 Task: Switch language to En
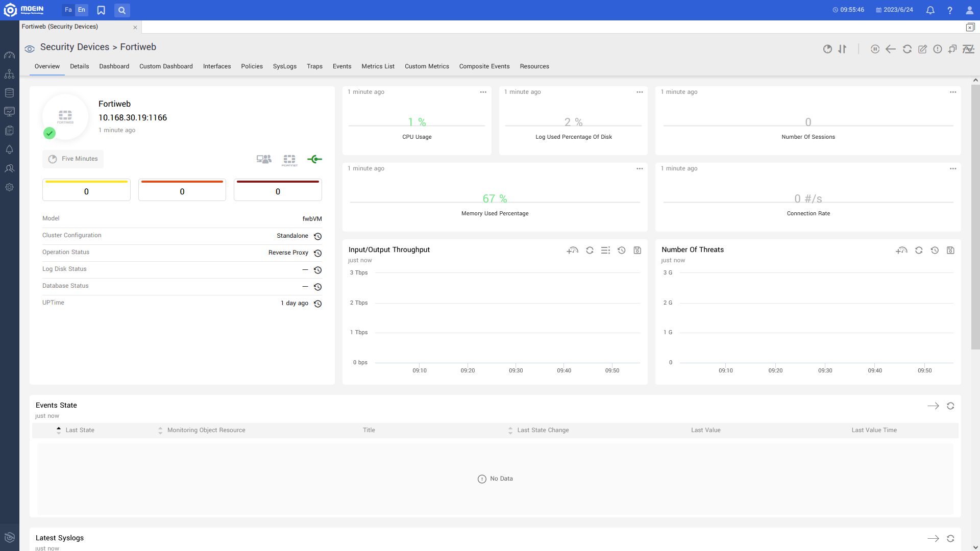82,10
